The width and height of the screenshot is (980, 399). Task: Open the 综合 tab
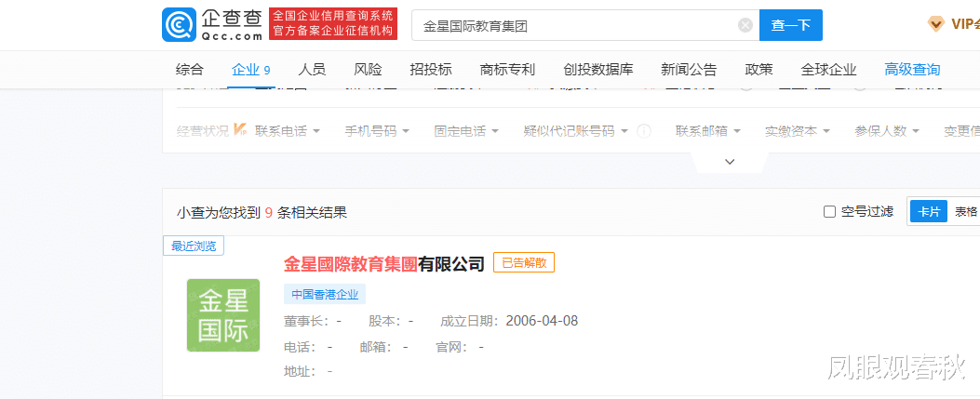pyautogui.click(x=189, y=70)
